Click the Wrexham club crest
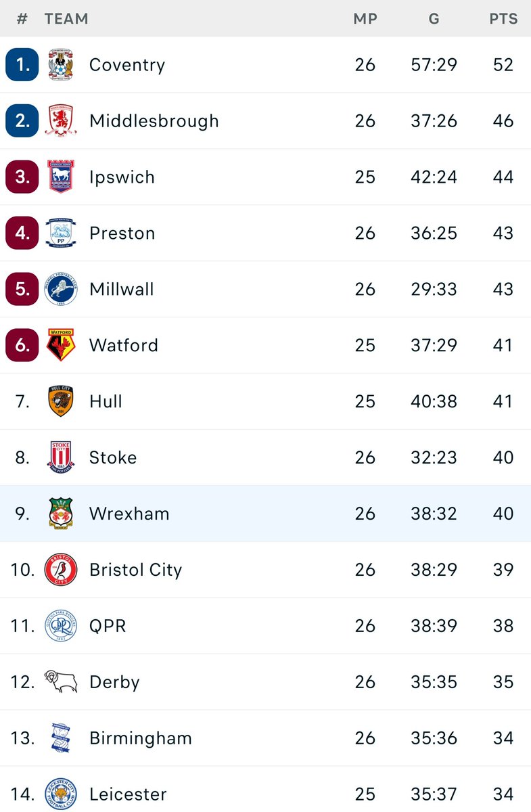531x812 pixels. coord(61,514)
